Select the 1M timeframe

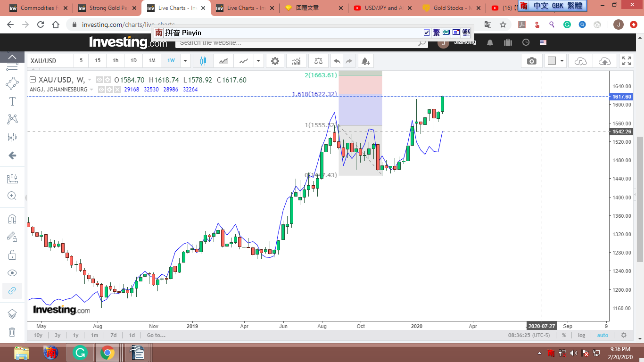point(152,61)
